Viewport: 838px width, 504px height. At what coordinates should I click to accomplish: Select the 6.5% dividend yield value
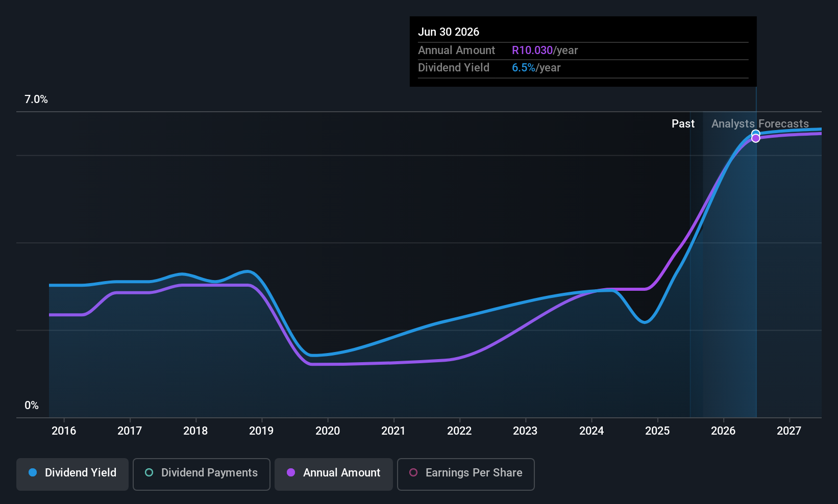(524, 68)
